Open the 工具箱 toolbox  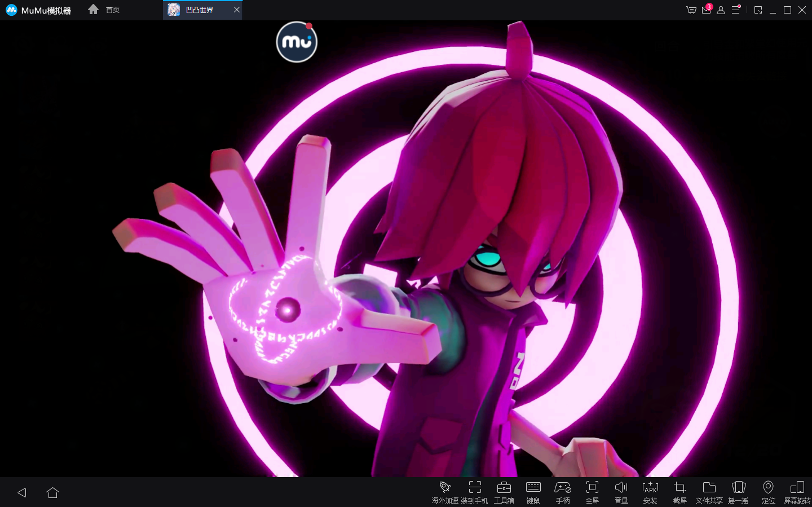click(x=504, y=488)
